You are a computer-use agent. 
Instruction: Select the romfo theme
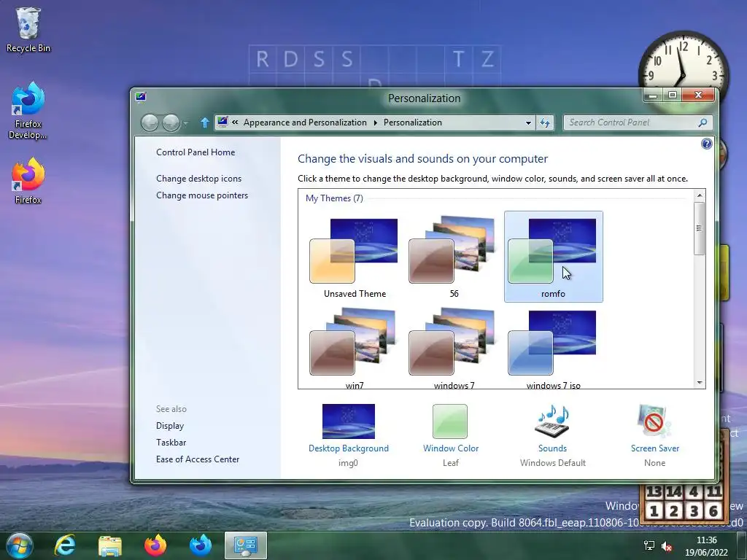(x=553, y=257)
